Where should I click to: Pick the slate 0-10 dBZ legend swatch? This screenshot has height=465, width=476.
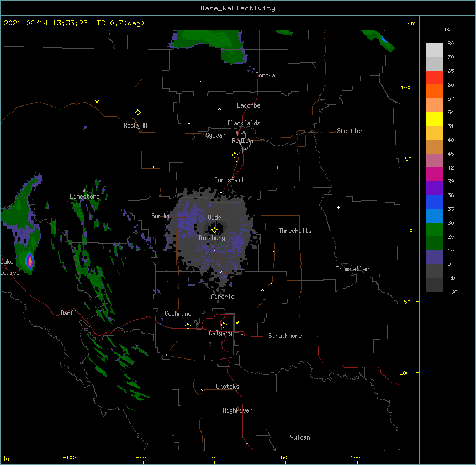coord(434,257)
